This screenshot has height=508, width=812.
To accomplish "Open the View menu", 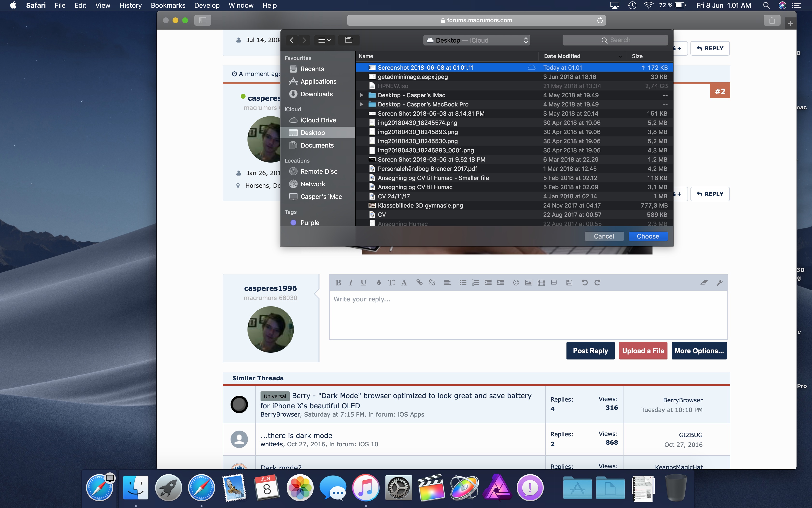I will 103,5.
